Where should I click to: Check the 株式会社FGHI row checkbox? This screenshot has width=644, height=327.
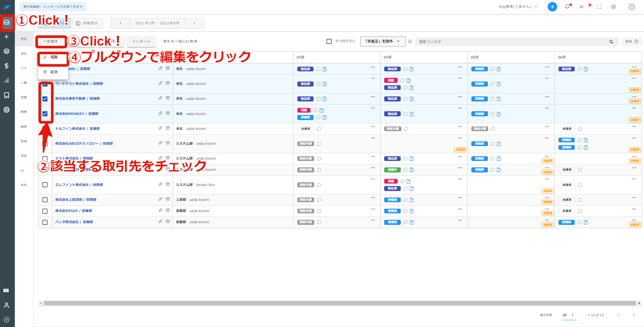click(45, 211)
